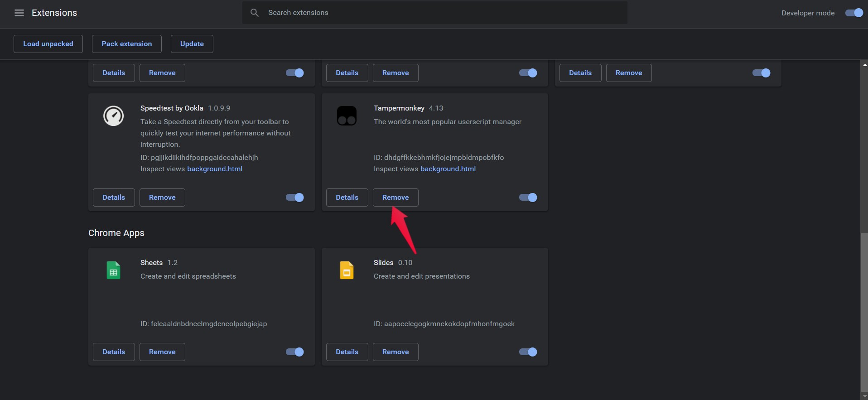Screen dimensions: 868x400
Task: Open Details for Sheets app
Action: pyautogui.click(x=114, y=352)
